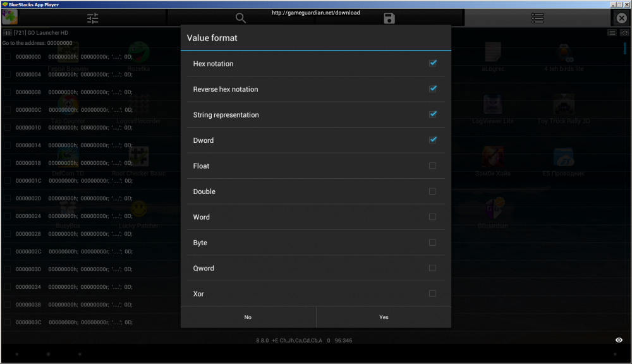Check the Double checkbox
Image resolution: width=632 pixels, height=364 pixels.
coord(432,191)
